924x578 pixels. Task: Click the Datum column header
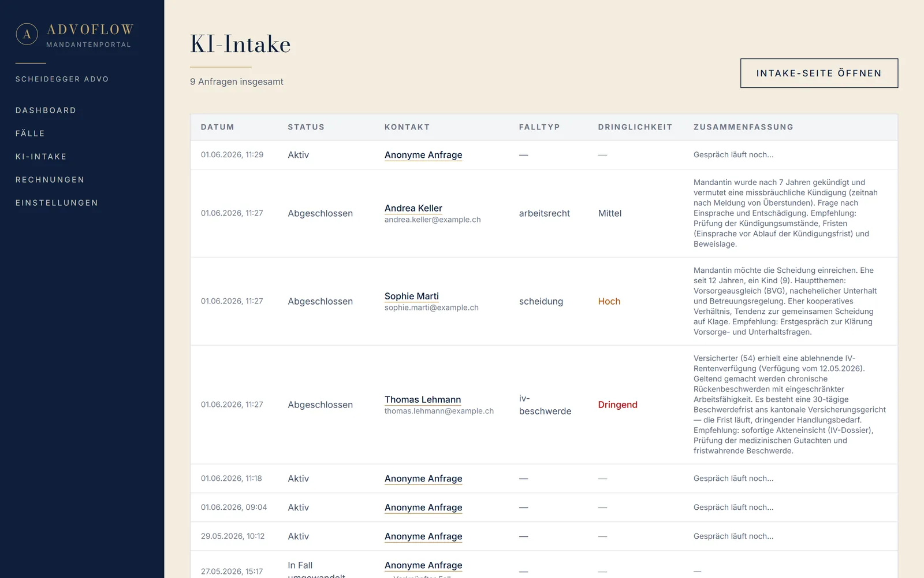[x=218, y=127]
